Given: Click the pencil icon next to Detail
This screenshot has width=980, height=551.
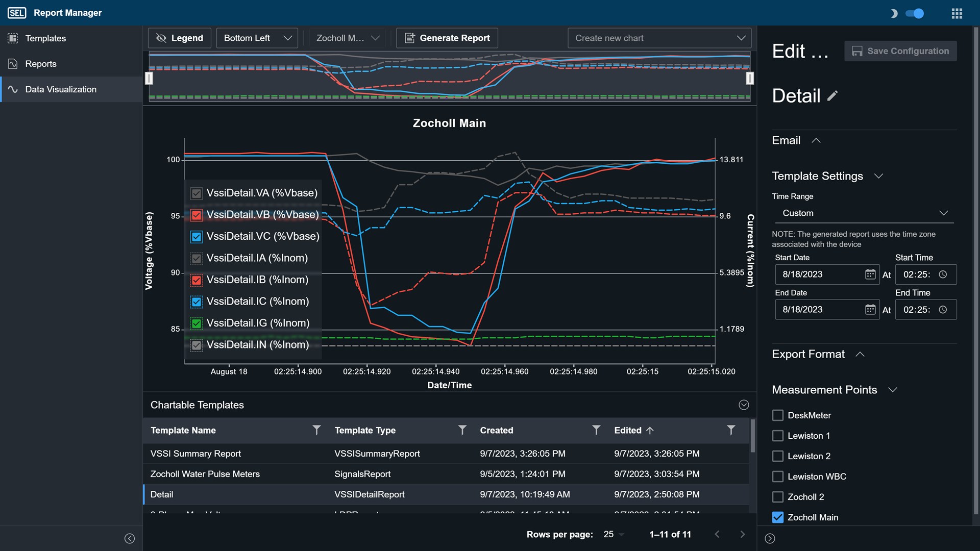Looking at the screenshot, I should 832,96.
